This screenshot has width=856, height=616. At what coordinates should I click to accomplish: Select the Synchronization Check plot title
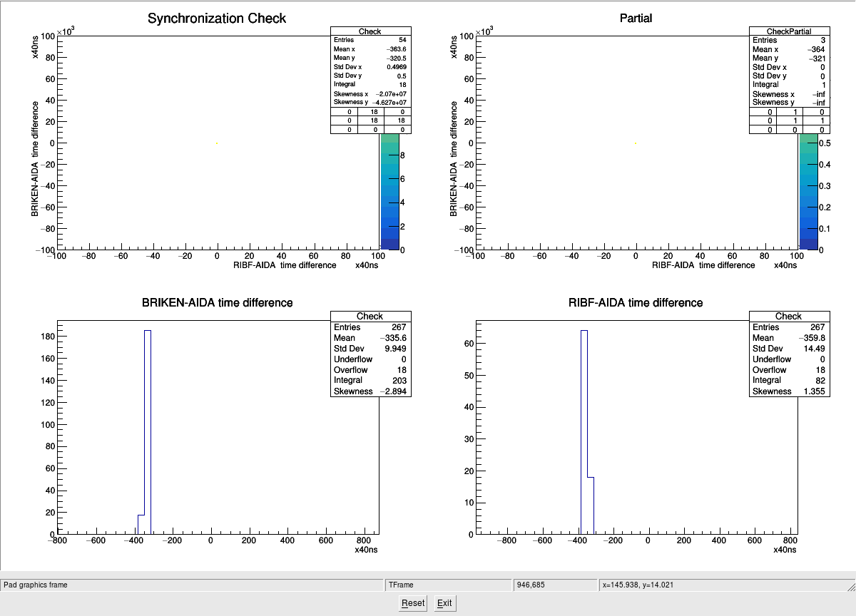pos(217,19)
